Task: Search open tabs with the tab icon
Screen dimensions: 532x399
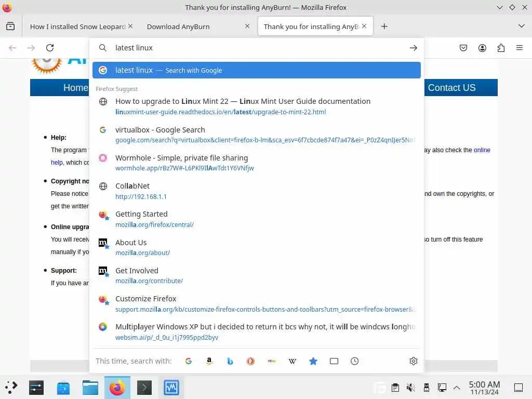Action: pos(334,361)
